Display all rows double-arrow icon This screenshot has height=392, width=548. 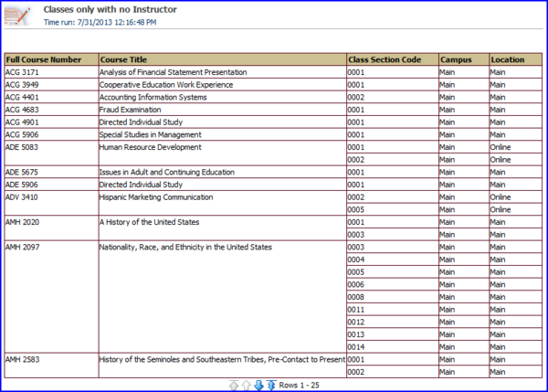click(x=271, y=386)
